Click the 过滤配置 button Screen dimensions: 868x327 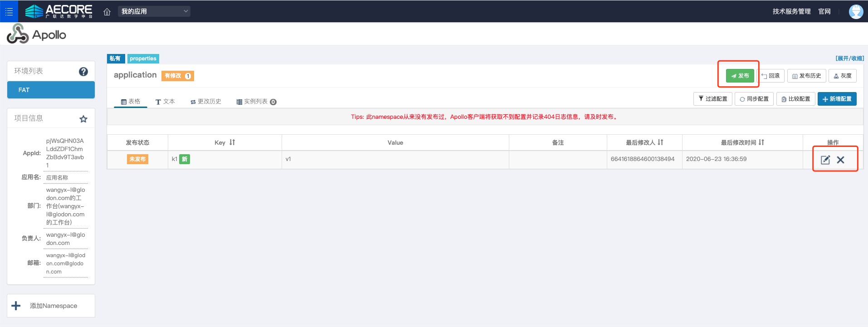(x=712, y=99)
